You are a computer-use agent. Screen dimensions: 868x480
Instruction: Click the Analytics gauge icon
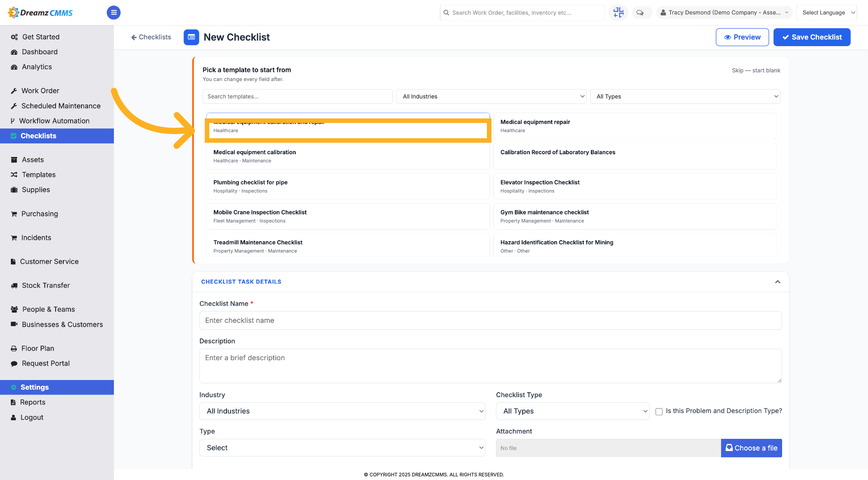coord(14,67)
